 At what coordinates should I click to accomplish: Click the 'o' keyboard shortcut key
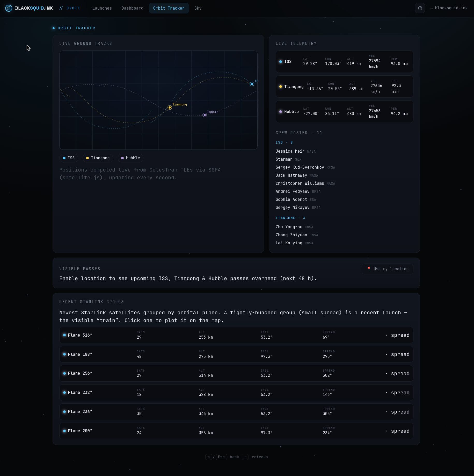[209, 457]
